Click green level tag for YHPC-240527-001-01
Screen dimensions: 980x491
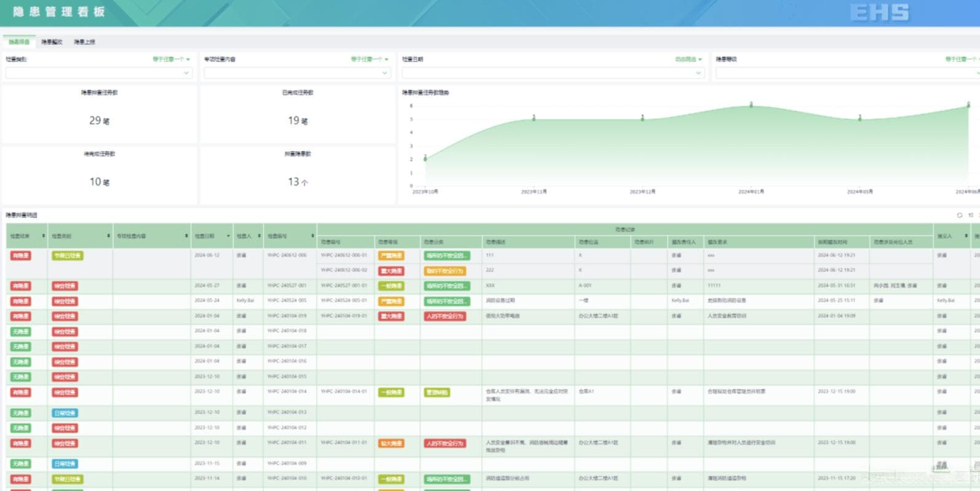tap(391, 286)
